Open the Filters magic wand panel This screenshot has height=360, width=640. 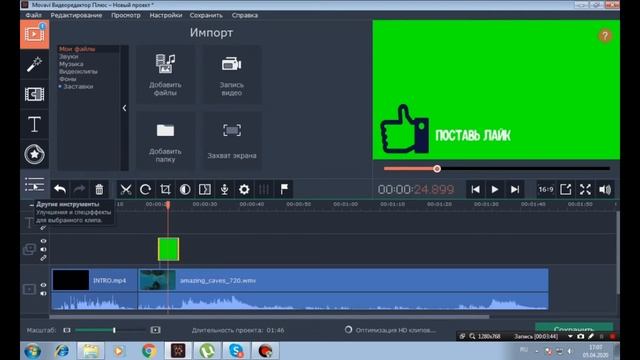pyautogui.click(x=34, y=64)
